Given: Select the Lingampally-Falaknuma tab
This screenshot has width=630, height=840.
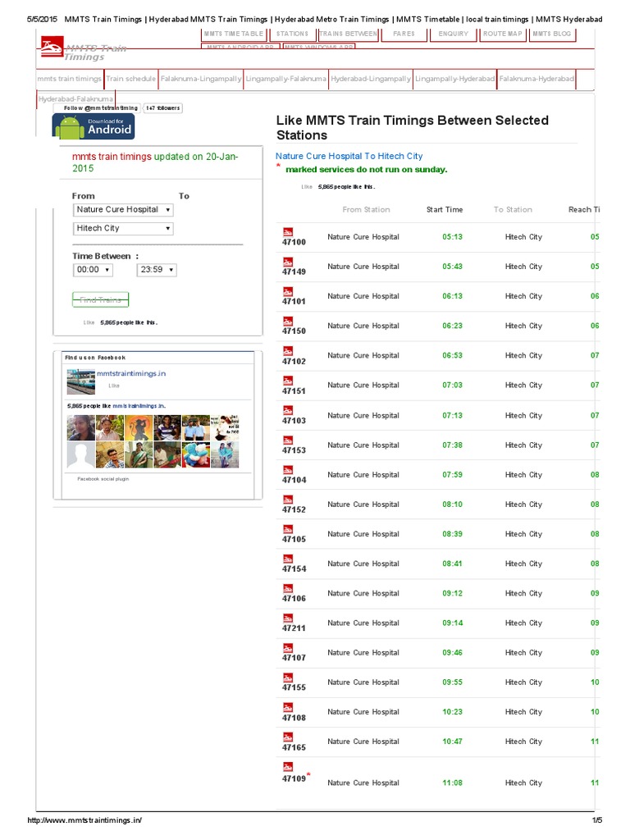Looking at the screenshot, I should click(285, 79).
